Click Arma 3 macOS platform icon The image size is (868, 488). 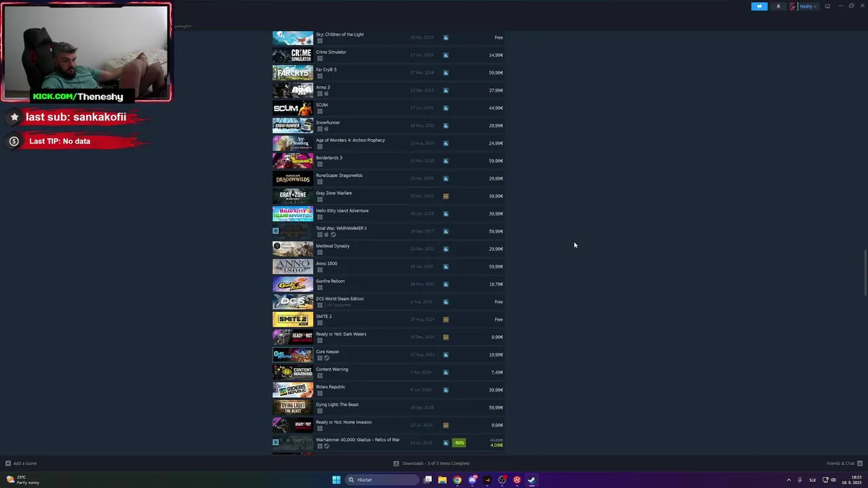pos(326,94)
